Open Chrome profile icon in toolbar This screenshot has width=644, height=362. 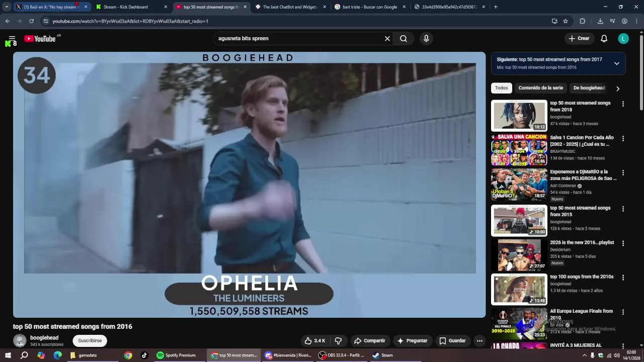pos(624,21)
